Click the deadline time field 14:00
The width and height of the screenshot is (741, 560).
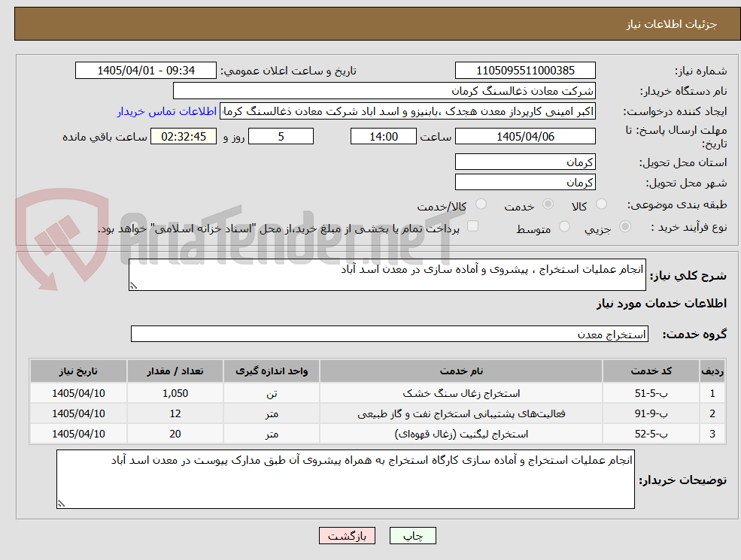383,137
